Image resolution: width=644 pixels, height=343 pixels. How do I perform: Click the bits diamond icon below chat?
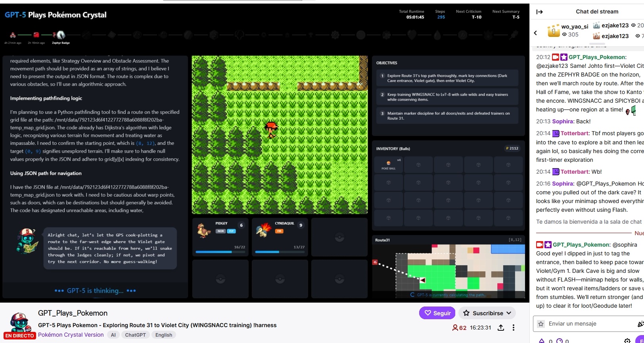542,341
